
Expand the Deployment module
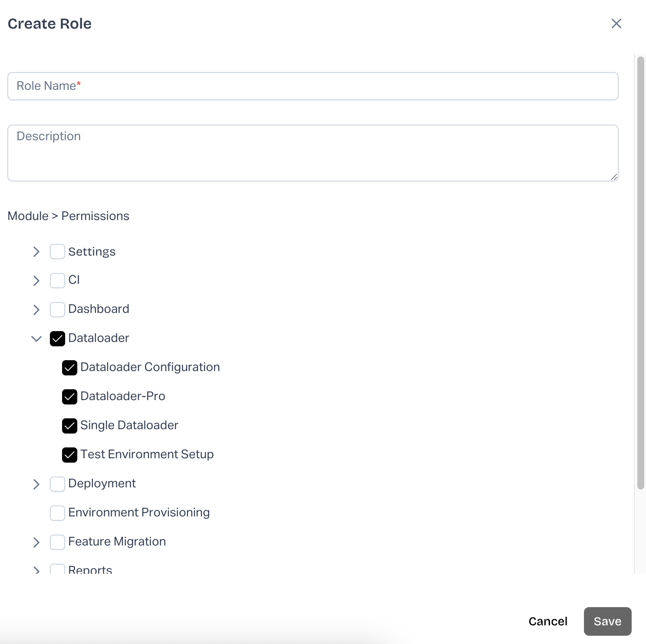(x=36, y=484)
